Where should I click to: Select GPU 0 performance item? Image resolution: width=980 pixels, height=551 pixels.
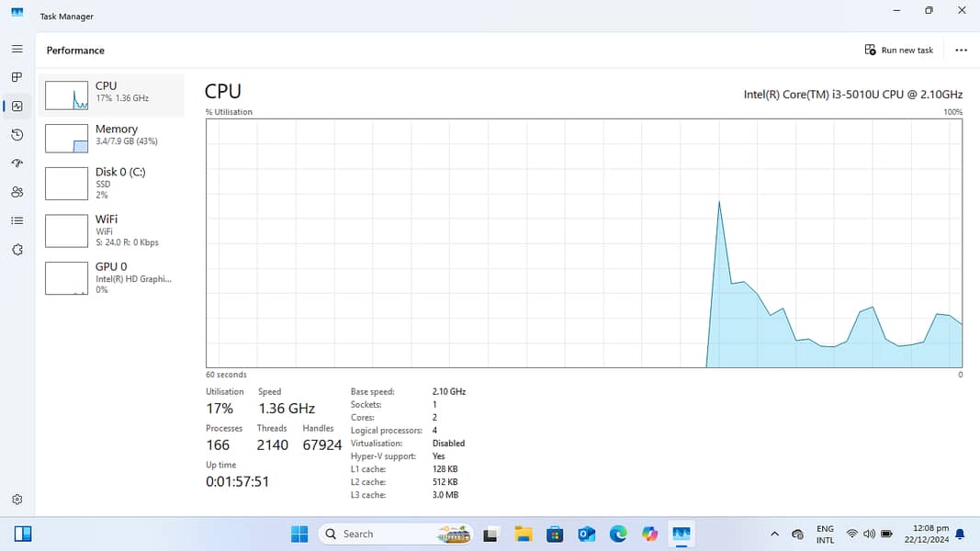coord(111,277)
